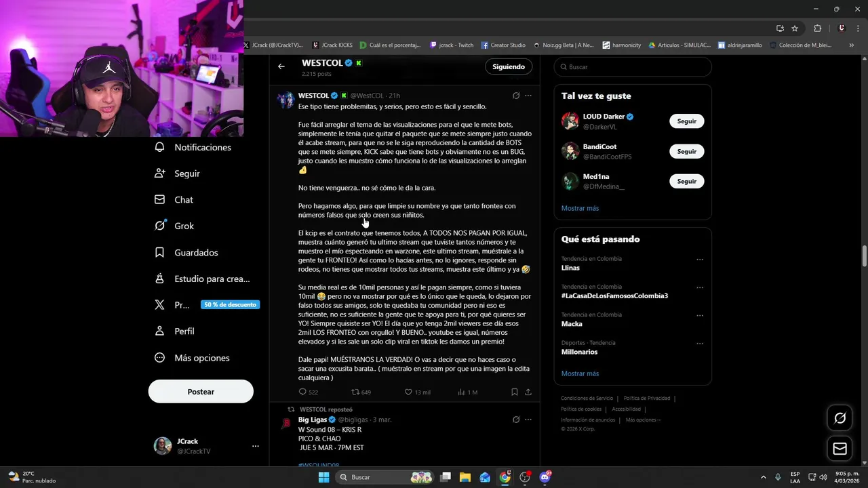Open the floating messages button

tap(840, 449)
